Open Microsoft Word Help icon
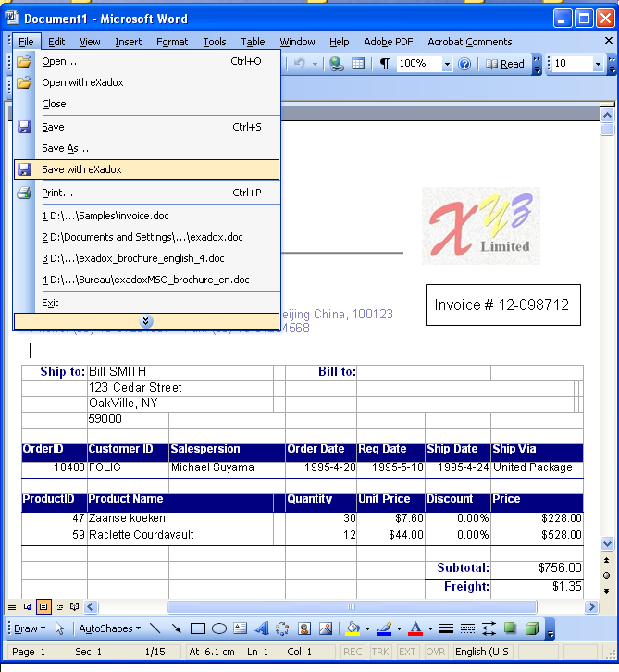This screenshot has width=619, height=672. pos(464,64)
